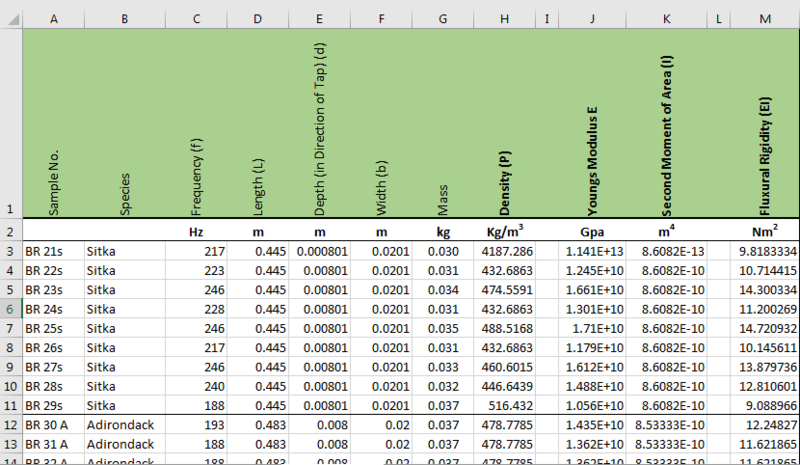Click the 'Nm²' unit cell
800x465 pixels.
click(765, 232)
